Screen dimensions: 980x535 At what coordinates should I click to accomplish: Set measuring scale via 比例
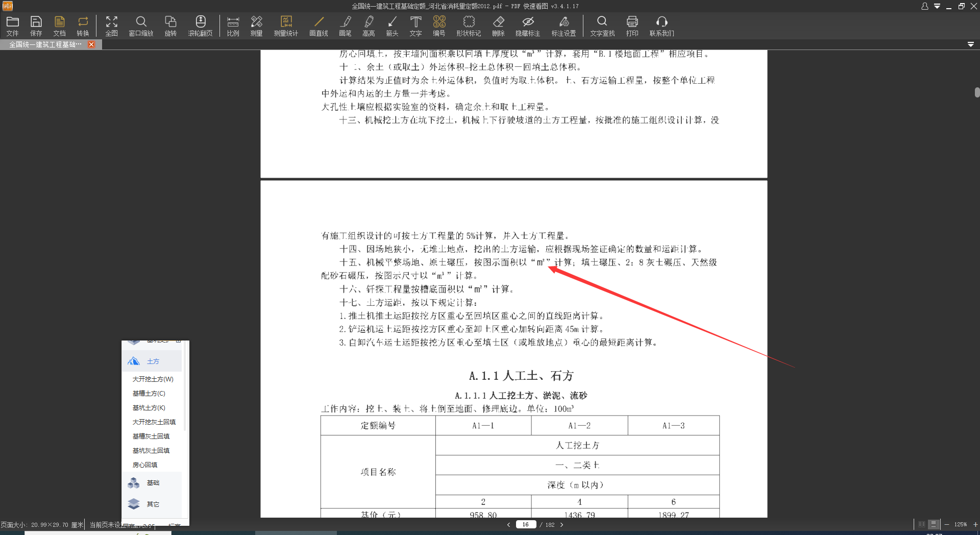click(x=233, y=26)
